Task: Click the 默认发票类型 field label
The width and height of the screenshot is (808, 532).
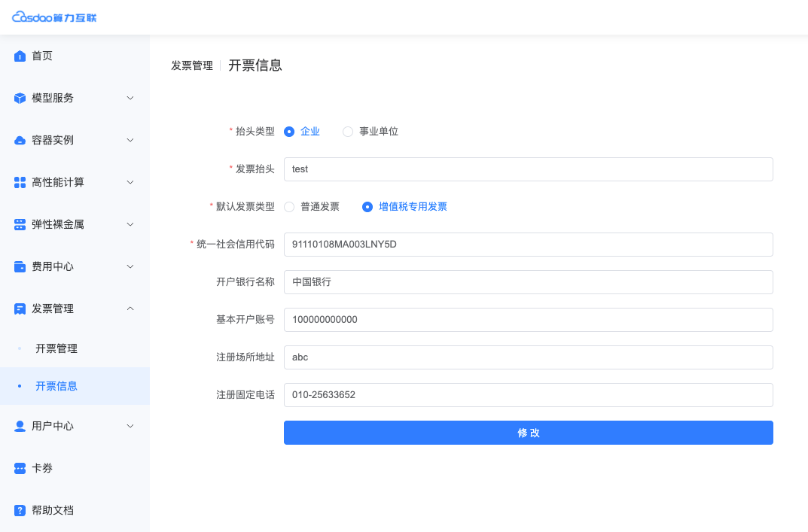Action: (x=245, y=206)
